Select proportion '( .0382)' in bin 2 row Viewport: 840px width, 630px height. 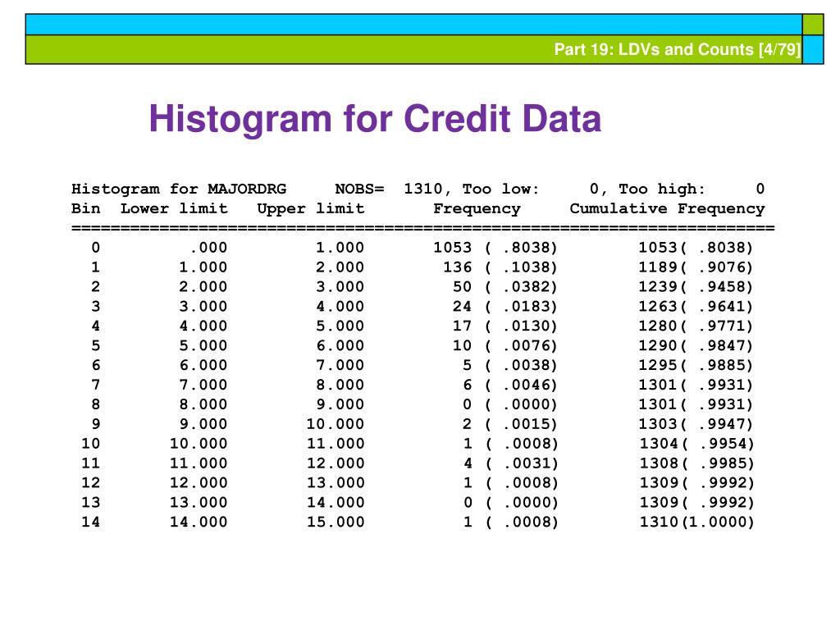tap(521, 286)
